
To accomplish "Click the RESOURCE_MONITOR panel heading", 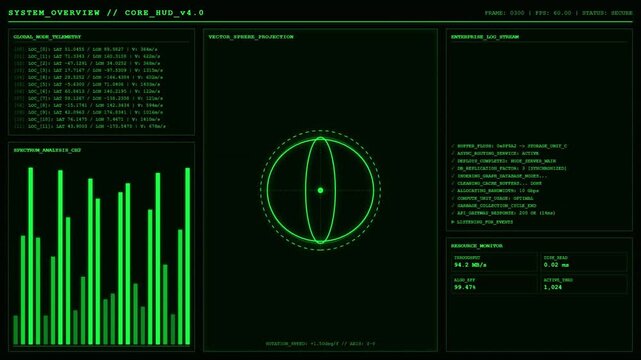I will point(477,246).
